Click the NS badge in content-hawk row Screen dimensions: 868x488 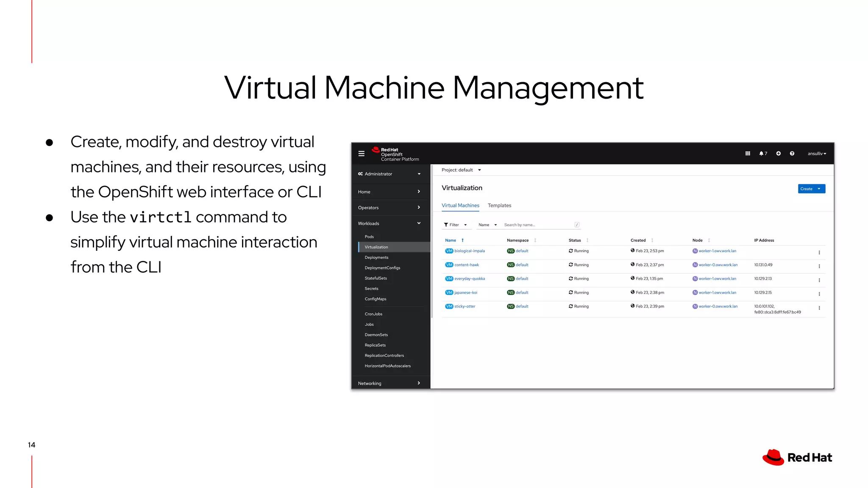point(511,265)
